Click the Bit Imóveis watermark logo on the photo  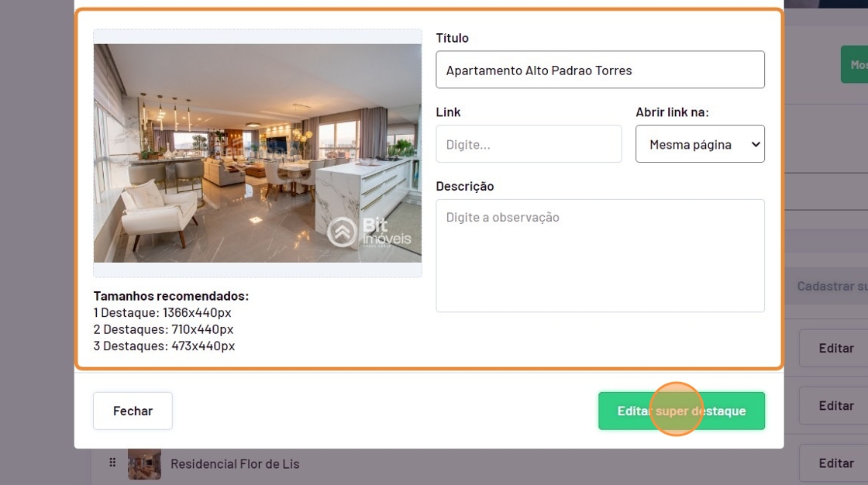(x=369, y=232)
